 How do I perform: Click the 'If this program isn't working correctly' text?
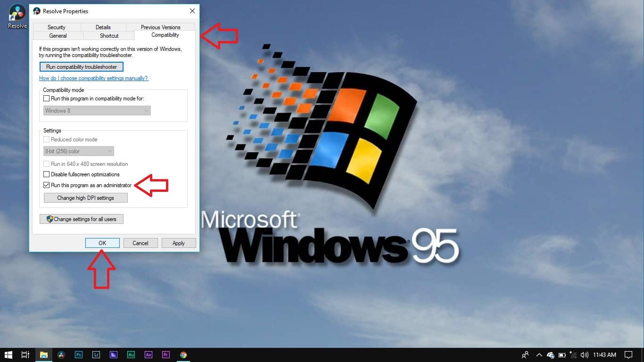tap(110, 52)
